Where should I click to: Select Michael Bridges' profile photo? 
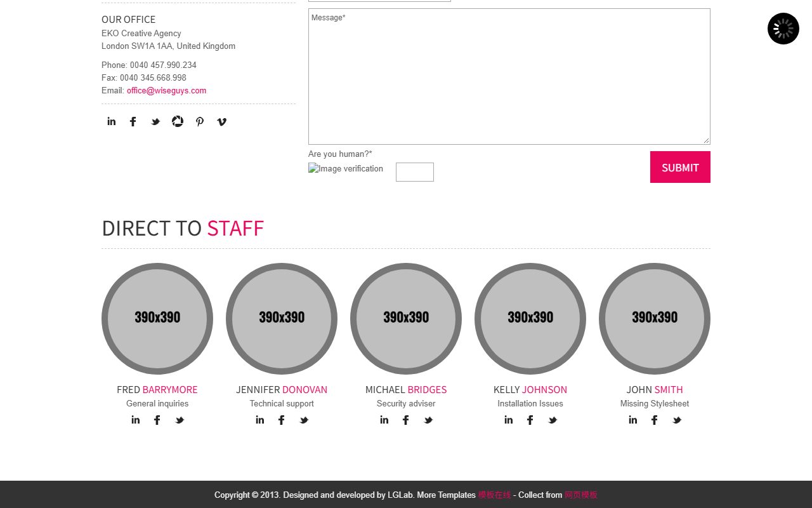406,319
